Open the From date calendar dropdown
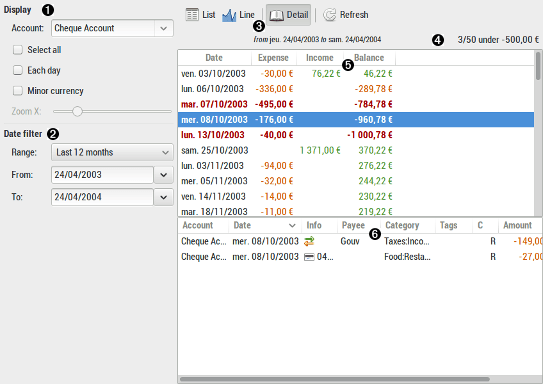The width and height of the screenshot is (545, 384). pyautogui.click(x=164, y=175)
